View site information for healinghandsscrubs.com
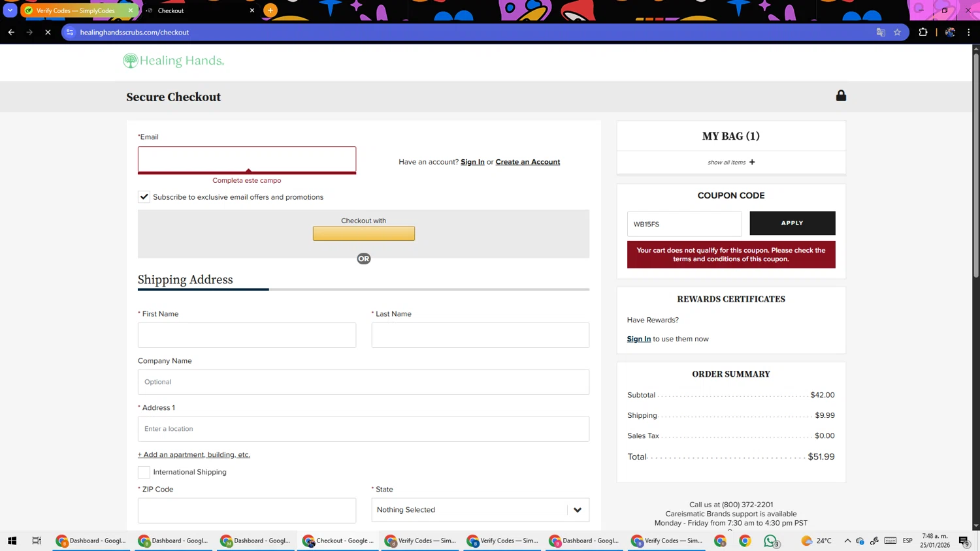Image resolution: width=980 pixels, height=551 pixels. pos(70,32)
